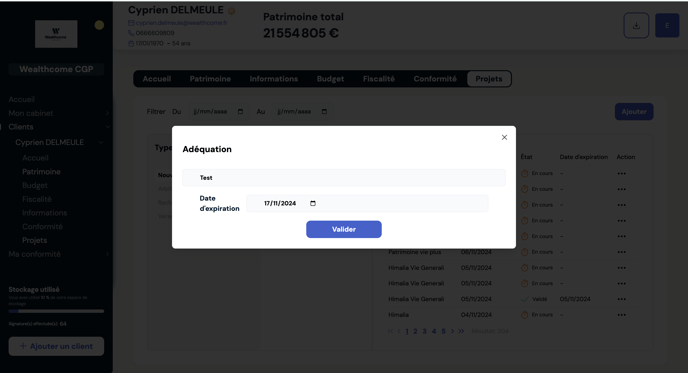Go to page 5 in the pagination

pyautogui.click(x=443, y=331)
